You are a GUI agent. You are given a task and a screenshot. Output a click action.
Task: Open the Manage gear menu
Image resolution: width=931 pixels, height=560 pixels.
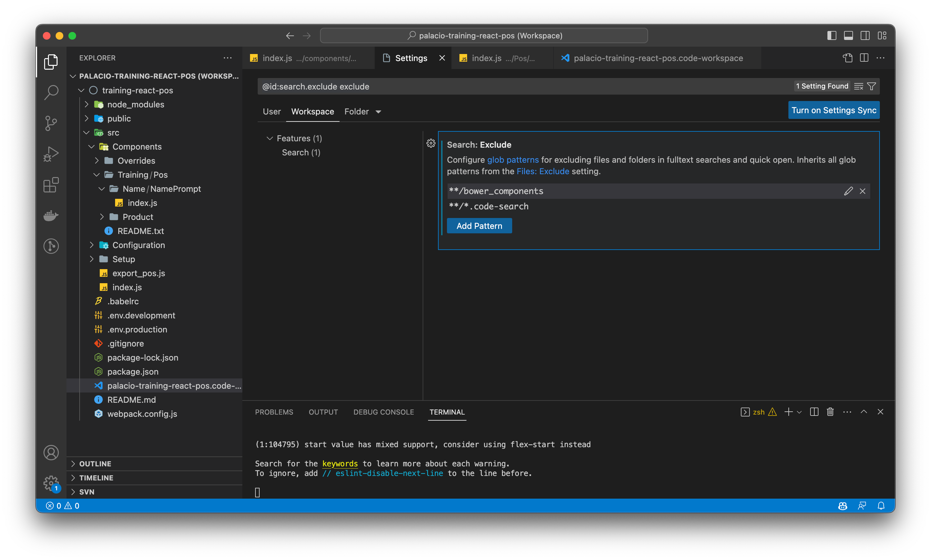[51, 483]
